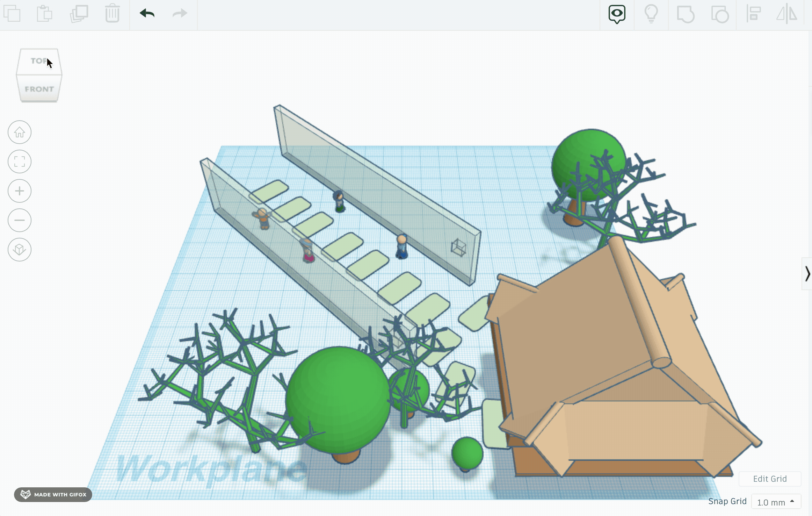Undo the last action
812x516 pixels.
[147, 14]
